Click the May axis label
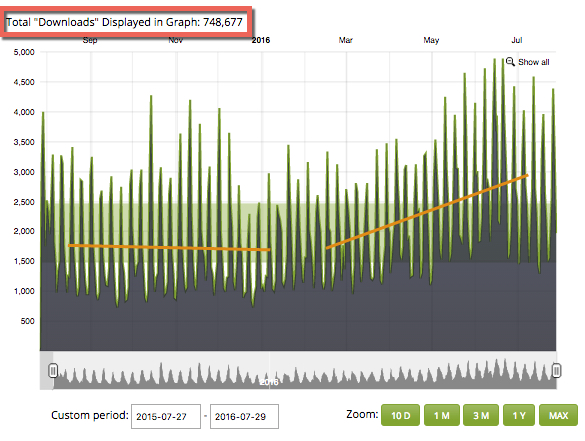The height and width of the screenshot is (441, 585). click(431, 40)
